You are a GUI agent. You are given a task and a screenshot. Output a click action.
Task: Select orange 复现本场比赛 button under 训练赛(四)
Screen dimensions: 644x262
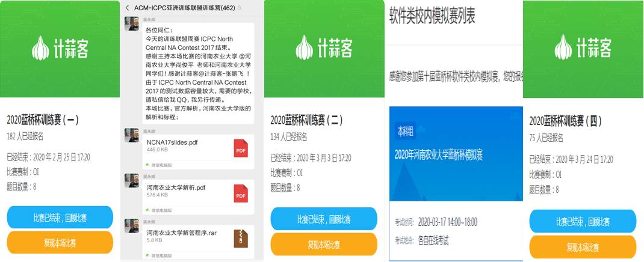pyautogui.click(x=583, y=247)
